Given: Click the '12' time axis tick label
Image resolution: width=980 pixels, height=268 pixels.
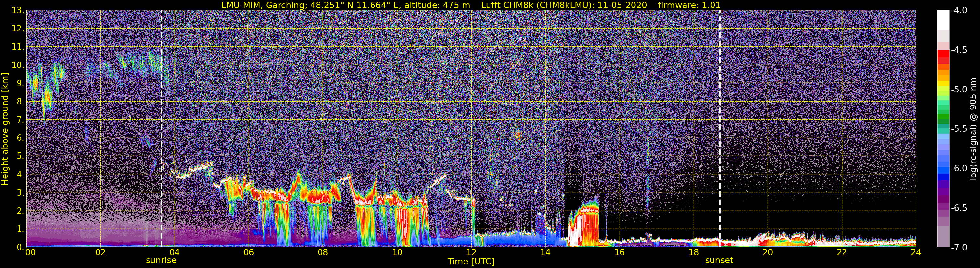Looking at the screenshot, I should click(471, 253).
